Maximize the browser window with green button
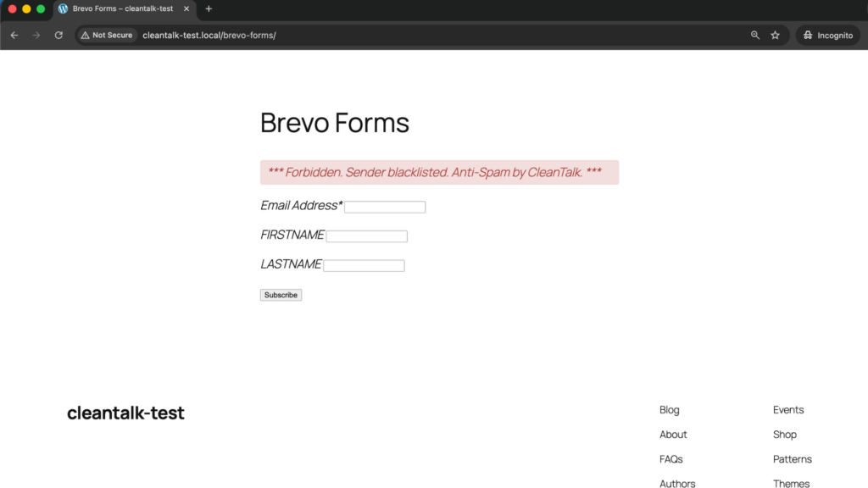The height and width of the screenshot is (488, 868). (x=41, y=8)
